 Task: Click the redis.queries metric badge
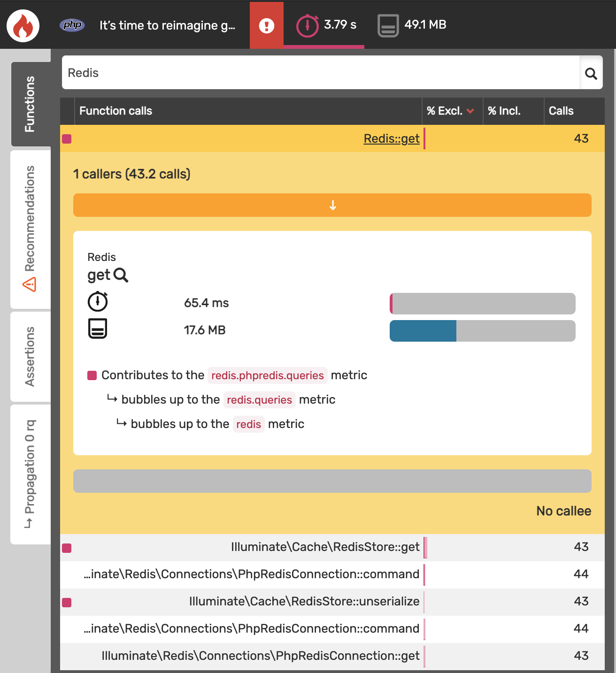click(259, 400)
